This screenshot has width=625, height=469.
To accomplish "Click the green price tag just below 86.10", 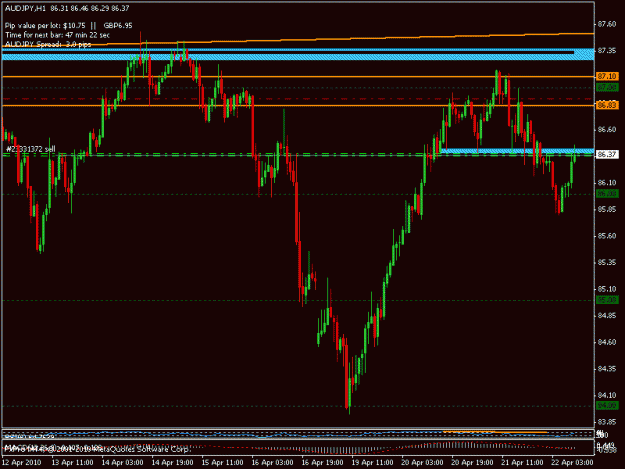I will (x=607, y=194).
